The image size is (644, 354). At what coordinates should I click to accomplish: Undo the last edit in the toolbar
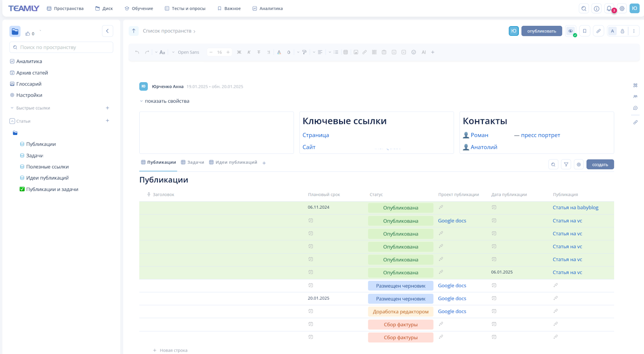click(137, 52)
